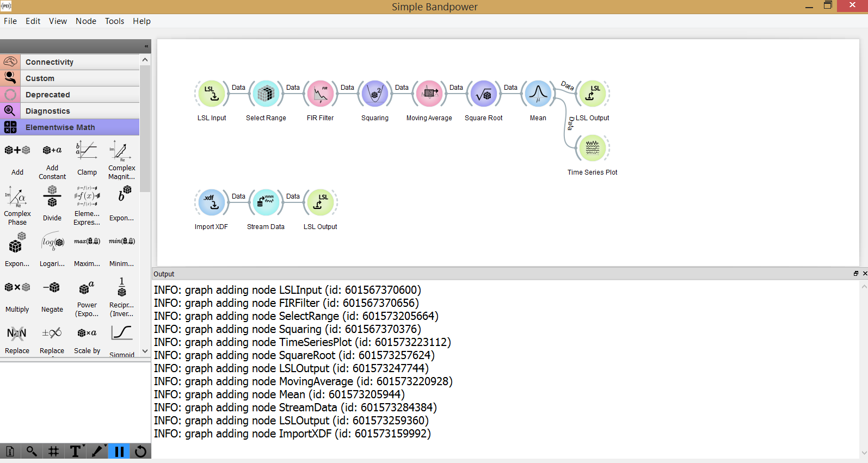This screenshot has height=463, width=868.
Task: Expand the Custom category
Action: 70,78
